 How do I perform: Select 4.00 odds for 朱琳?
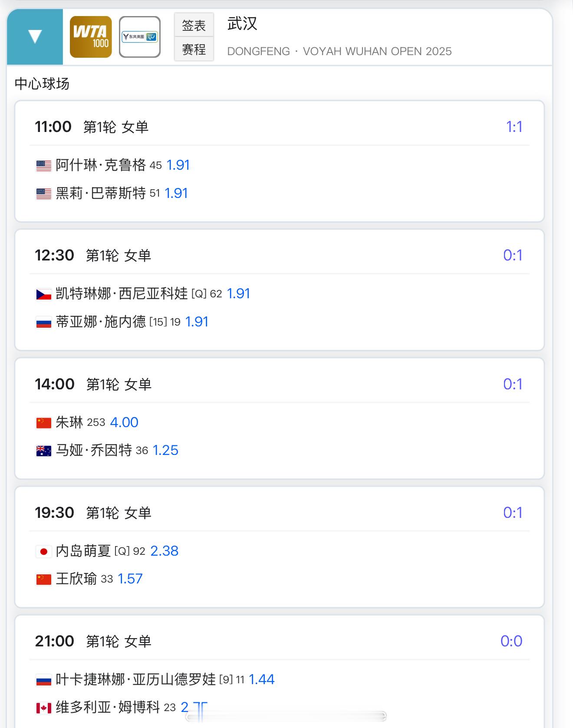point(124,422)
